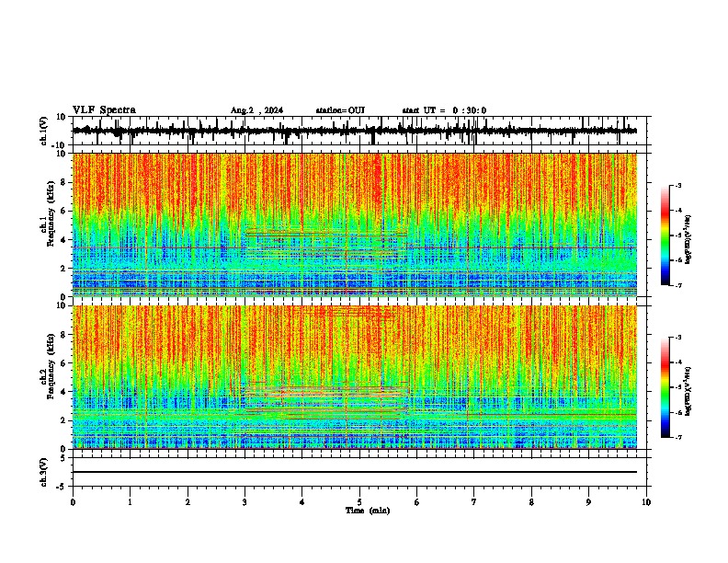Click the ch.1 spectrogram panel
This screenshot has height=563, width=728.
[x=355, y=224]
